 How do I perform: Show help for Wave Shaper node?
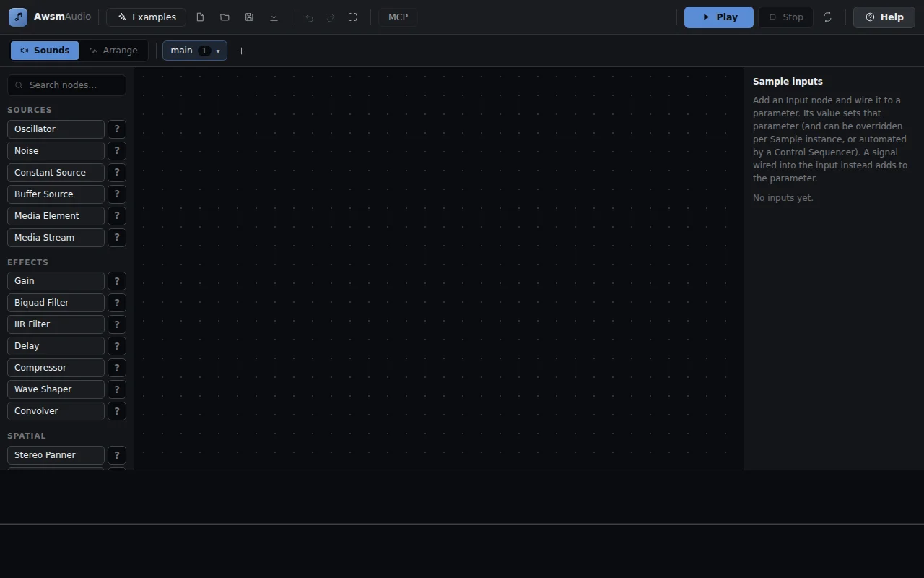(x=116, y=389)
